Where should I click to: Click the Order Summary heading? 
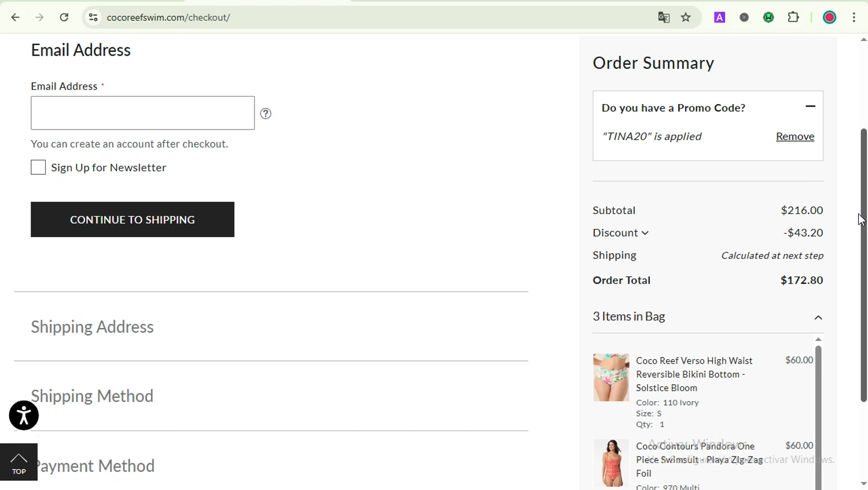[653, 63]
